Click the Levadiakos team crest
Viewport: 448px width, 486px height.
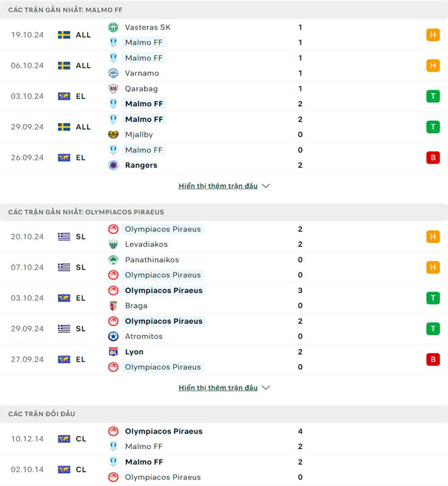(x=113, y=245)
